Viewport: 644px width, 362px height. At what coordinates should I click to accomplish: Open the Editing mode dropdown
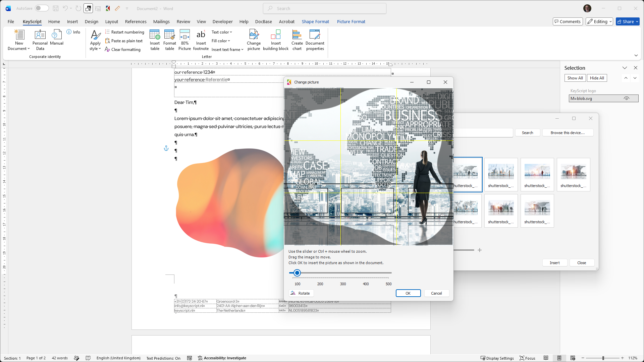pyautogui.click(x=599, y=21)
